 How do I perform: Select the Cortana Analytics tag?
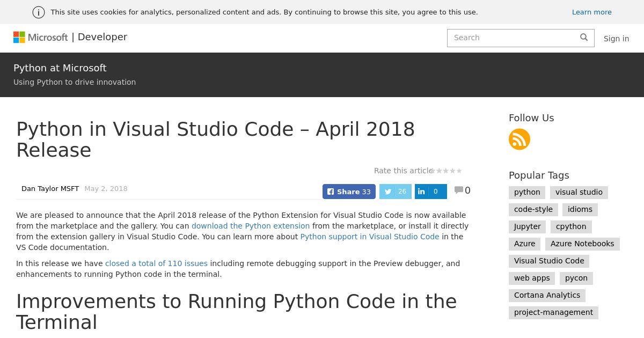[547, 295]
